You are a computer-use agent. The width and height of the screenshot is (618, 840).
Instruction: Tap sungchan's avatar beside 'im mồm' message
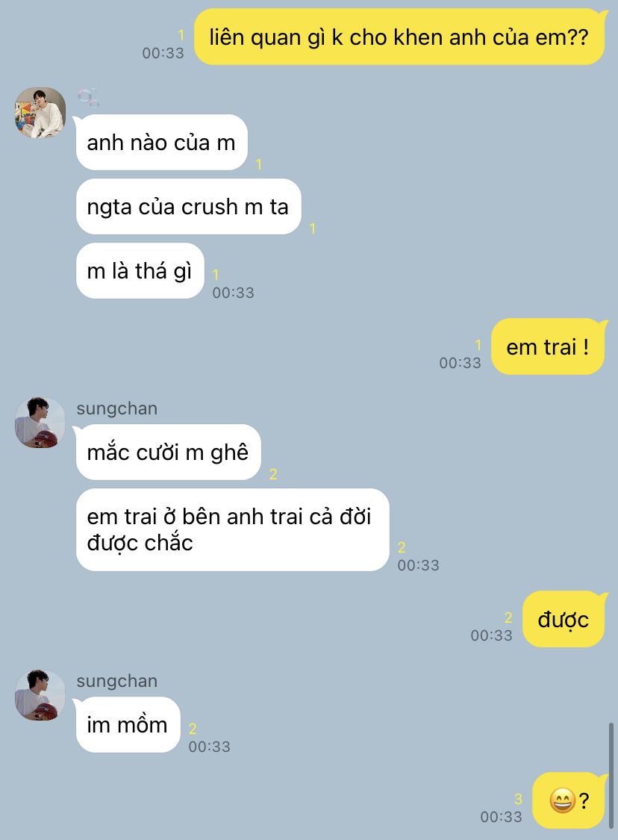point(40,695)
